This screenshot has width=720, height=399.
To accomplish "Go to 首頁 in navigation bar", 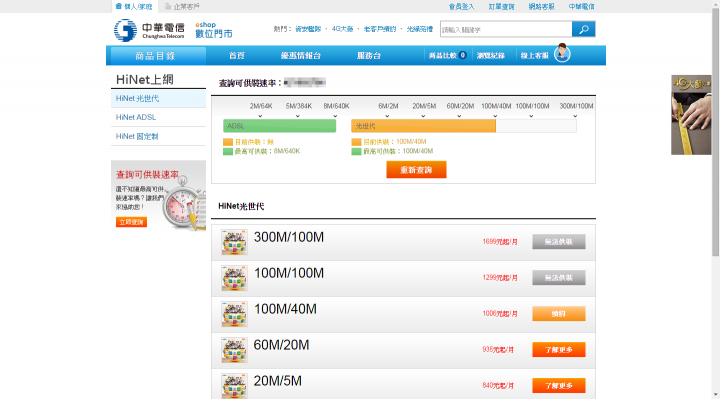I will (236, 56).
